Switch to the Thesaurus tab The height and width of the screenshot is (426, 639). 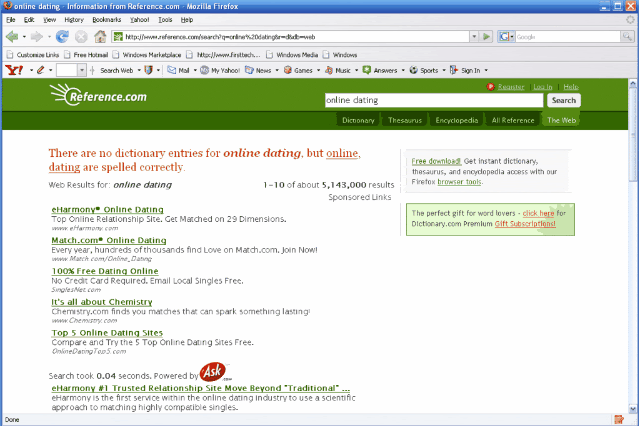(x=405, y=120)
